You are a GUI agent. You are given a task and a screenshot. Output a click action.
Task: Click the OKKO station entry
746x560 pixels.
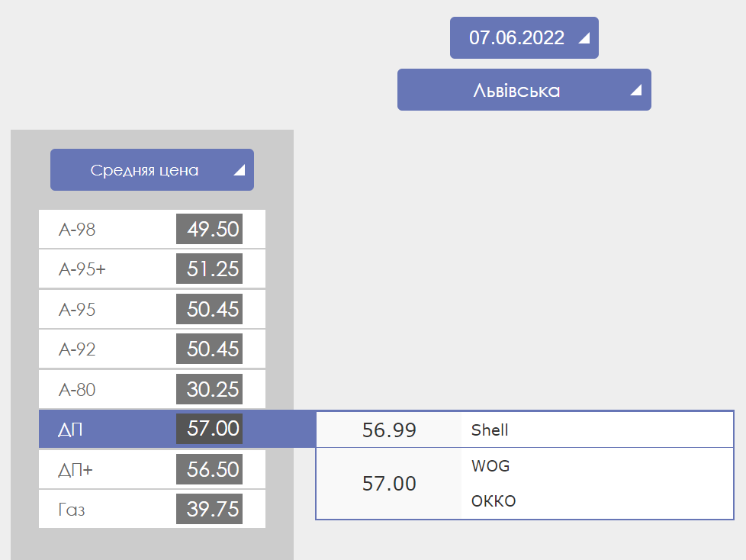pos(494,501)
